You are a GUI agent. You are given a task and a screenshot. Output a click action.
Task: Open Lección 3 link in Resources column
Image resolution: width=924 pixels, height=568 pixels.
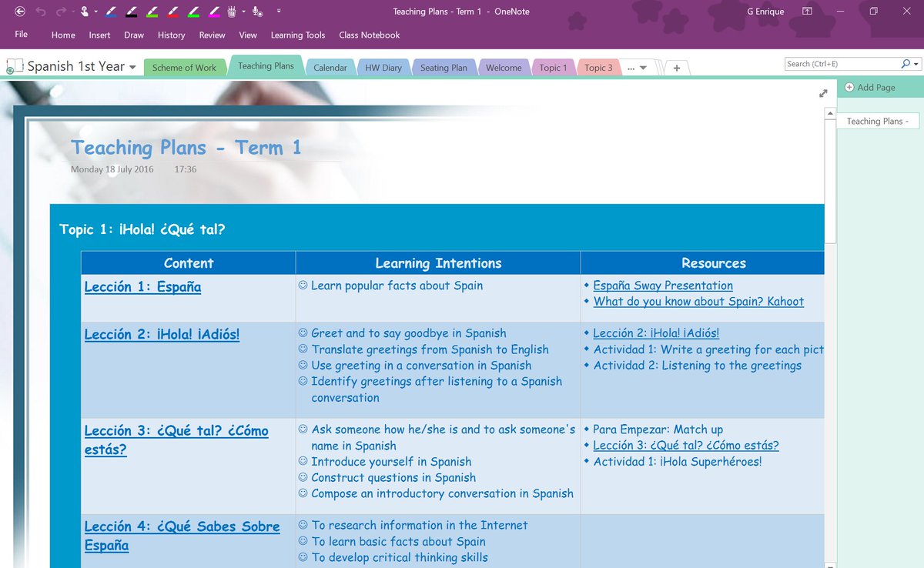(686, 446)
